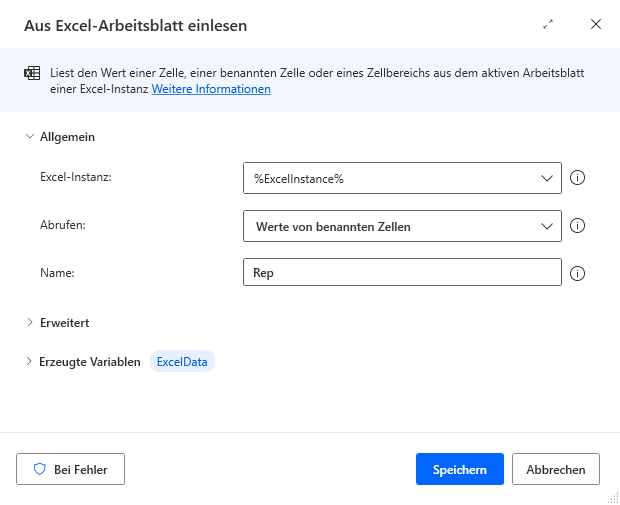This screenshot has height=505, width=620.
Task: Click the Name label
Action: tap(57, 272)
